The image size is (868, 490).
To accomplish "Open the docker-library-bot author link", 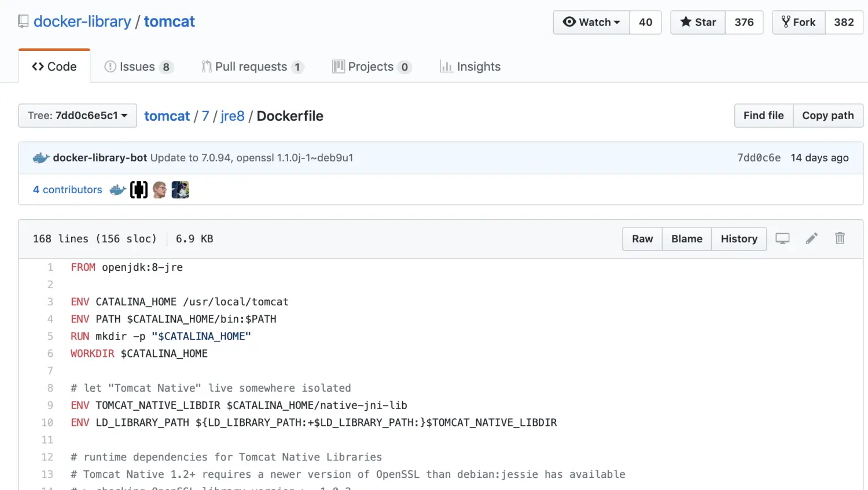I will (100, 158).
